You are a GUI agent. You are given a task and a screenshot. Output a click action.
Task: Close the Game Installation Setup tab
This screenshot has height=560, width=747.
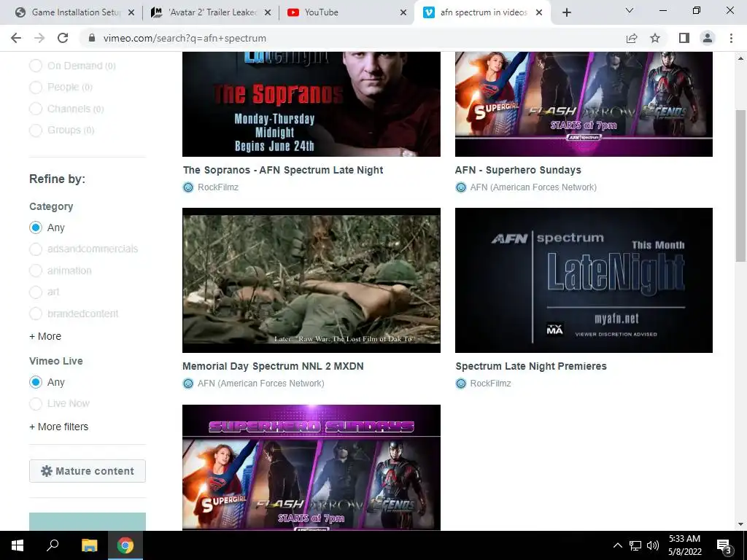point(131,12)
